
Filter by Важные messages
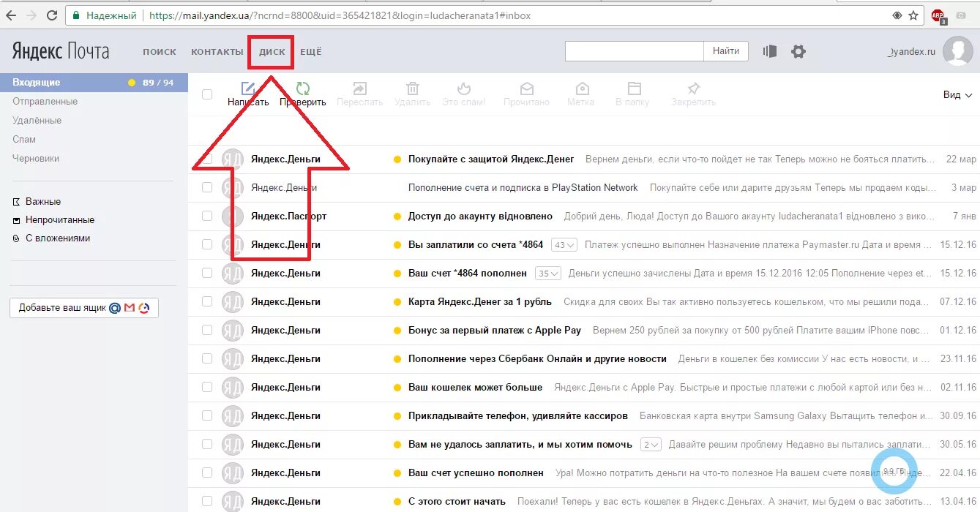click(x=43, y=201)
